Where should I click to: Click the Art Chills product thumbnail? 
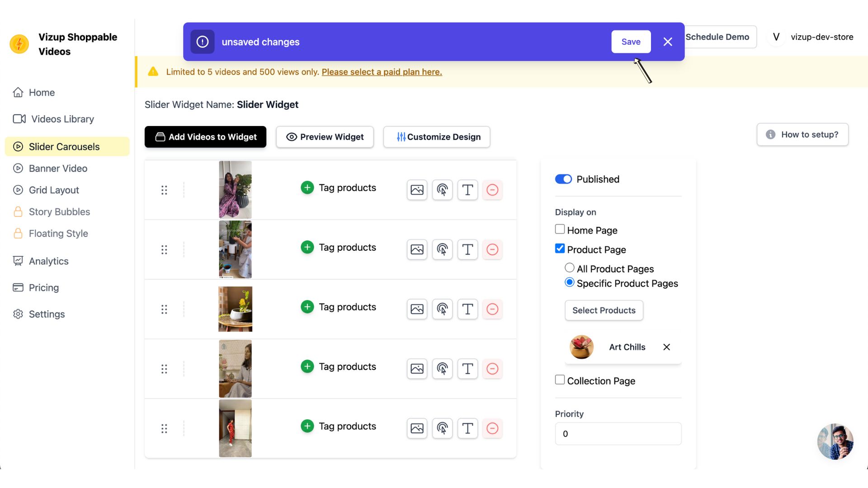(582, 347)
